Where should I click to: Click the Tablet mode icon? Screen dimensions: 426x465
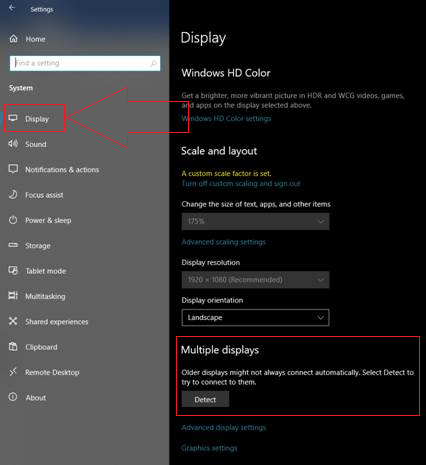point(13,270)
